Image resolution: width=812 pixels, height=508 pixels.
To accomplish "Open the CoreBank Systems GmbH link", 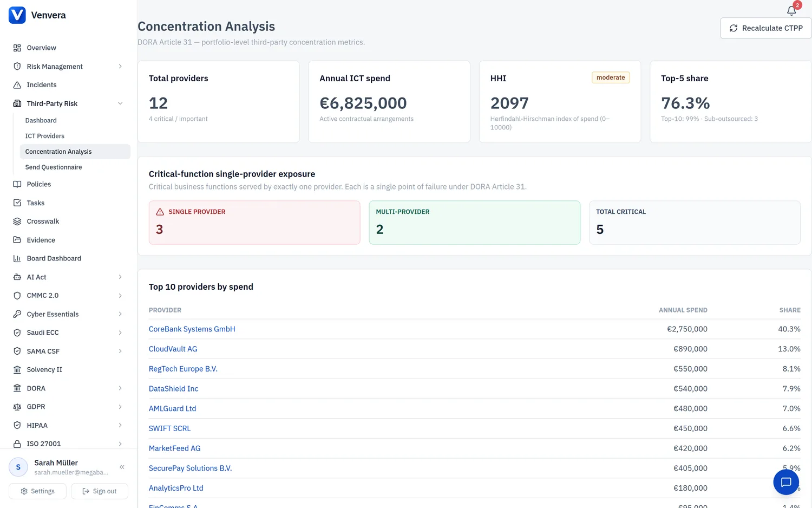I will 192,329.
